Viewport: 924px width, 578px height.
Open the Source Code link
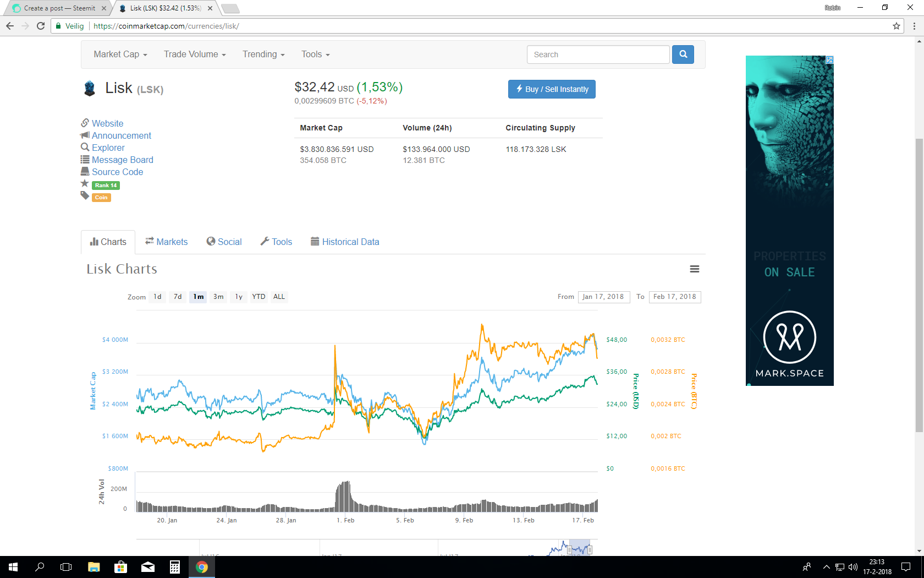[x=117, y=172]
